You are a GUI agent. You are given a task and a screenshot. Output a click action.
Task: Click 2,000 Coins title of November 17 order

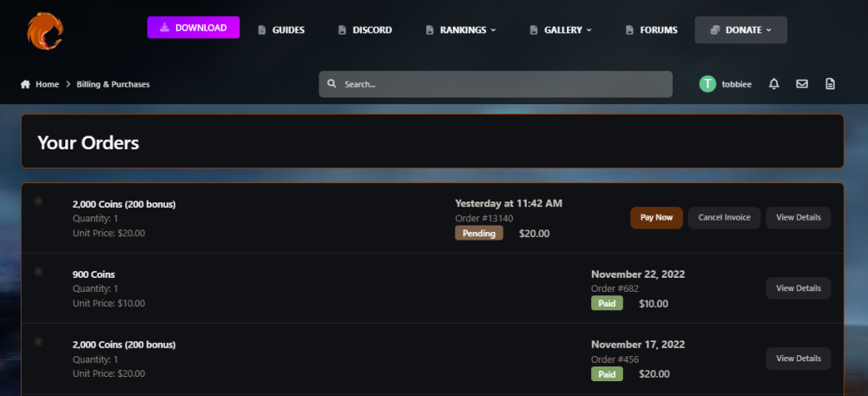point(124,345)
